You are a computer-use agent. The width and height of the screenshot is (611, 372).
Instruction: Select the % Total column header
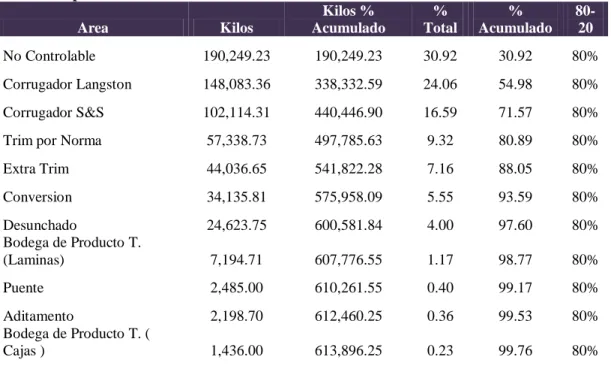coord(440,19)
